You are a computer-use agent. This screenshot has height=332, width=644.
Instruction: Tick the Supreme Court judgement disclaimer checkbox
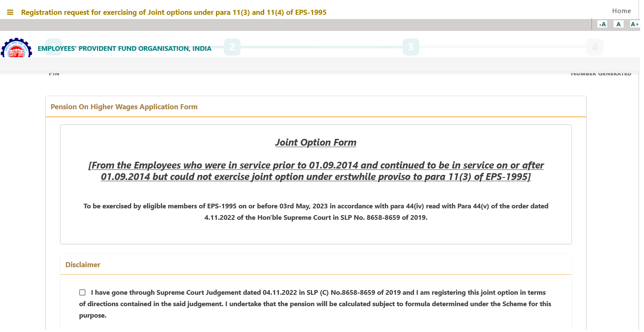pos(82,293)
